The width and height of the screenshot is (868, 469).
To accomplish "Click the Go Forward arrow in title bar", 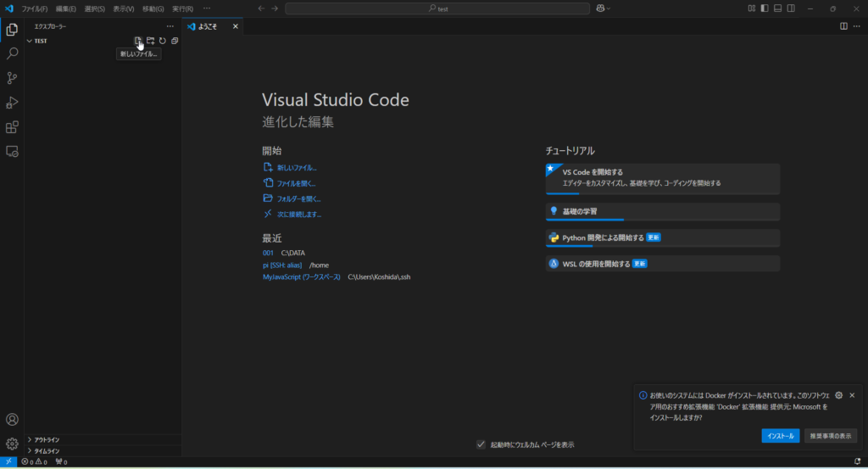I will pyautogui.click(x=275, y=8).
